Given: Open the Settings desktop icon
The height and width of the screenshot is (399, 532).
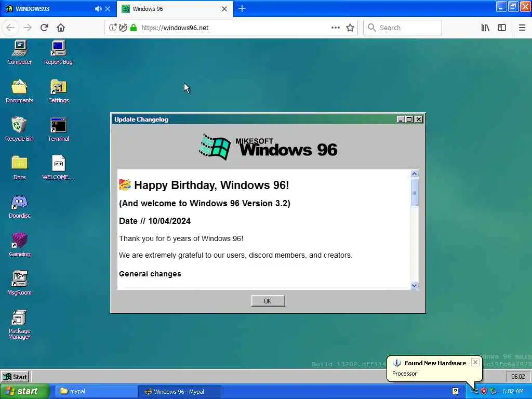Looking at the screenshot, I should tap(58, 91).
